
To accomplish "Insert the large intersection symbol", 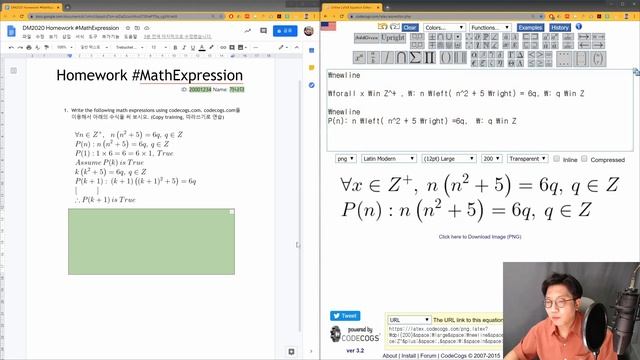I will [401, 58].
